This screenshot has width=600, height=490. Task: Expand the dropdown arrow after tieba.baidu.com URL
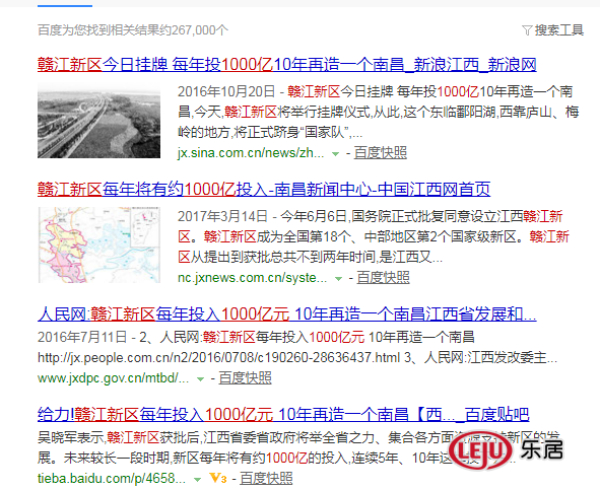tap(197, 479)
